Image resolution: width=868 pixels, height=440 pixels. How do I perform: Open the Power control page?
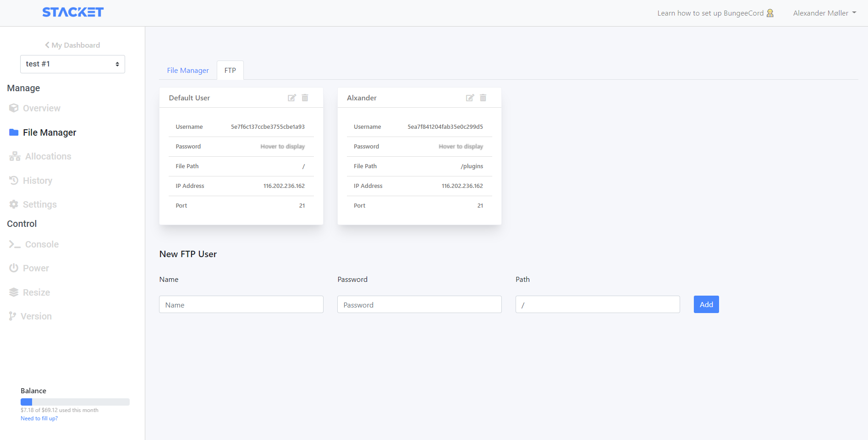coord(36,268)
